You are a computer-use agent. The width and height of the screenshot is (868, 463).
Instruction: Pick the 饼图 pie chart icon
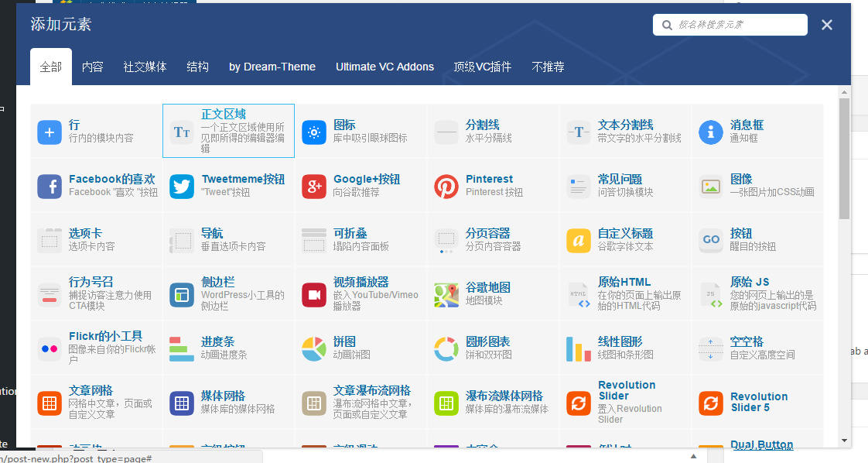[314, 348]
